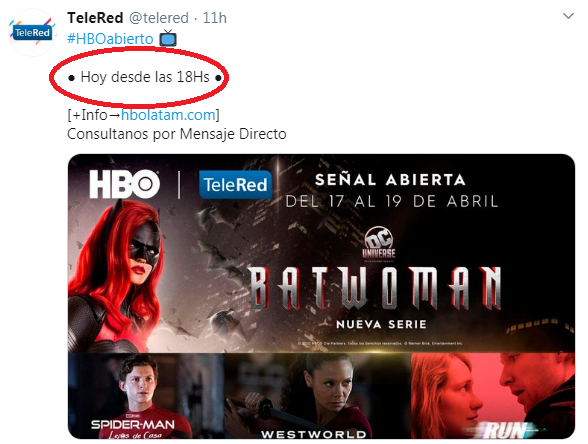Expand the tweet options chevron
Viewport: 588px width, 444px height.
click(x=568, y=16)
